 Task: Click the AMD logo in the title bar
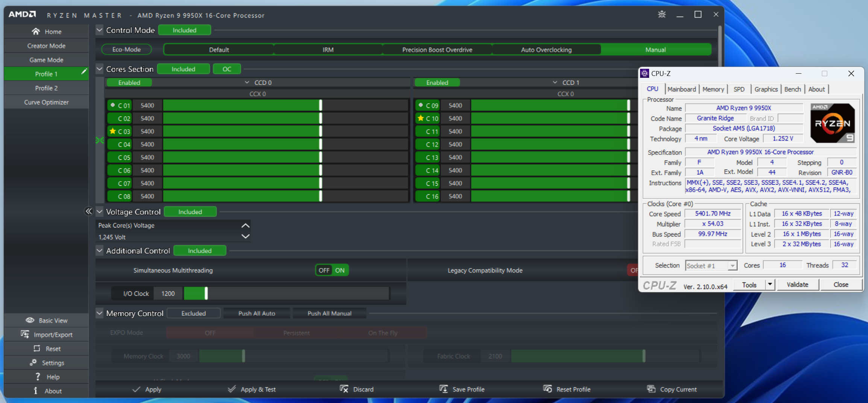[x=22, y=14]
